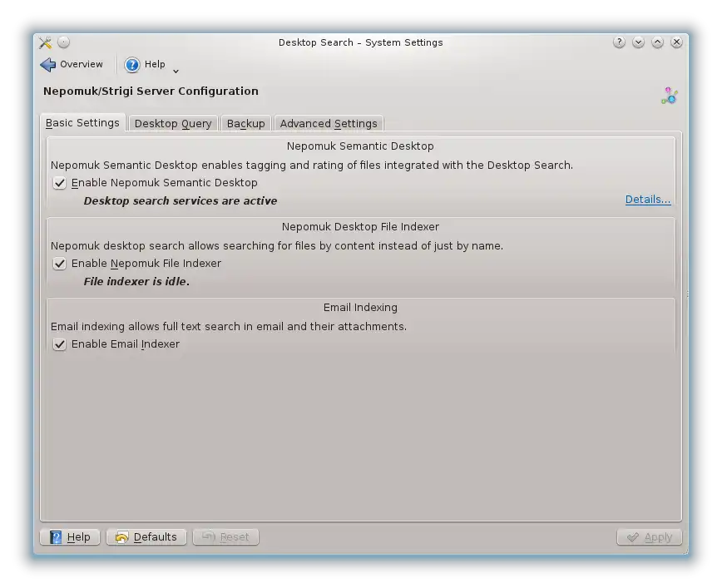Open the Help toolbar question mark icon
The width and height of the screenshot is (722, 588).
click(x=132, y=65)
